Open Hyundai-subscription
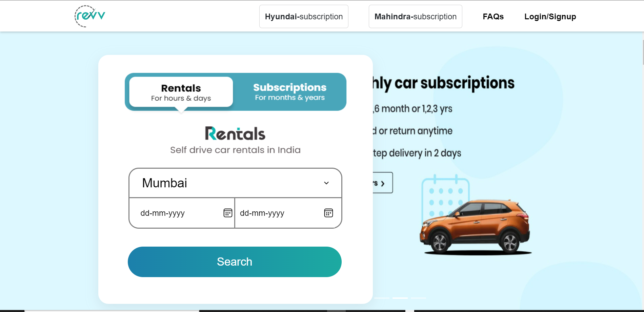This screenshot has width=644, height=312. (303, 16)
